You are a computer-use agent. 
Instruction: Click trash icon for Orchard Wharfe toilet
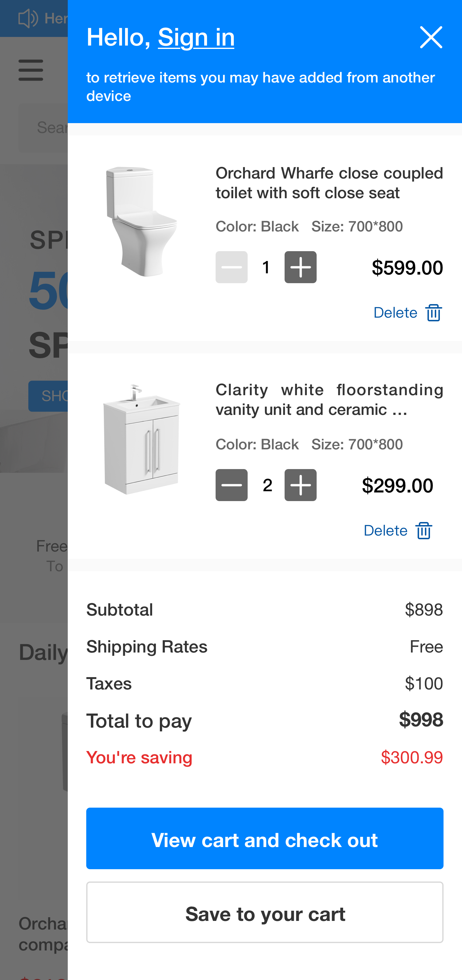point(433,313)
